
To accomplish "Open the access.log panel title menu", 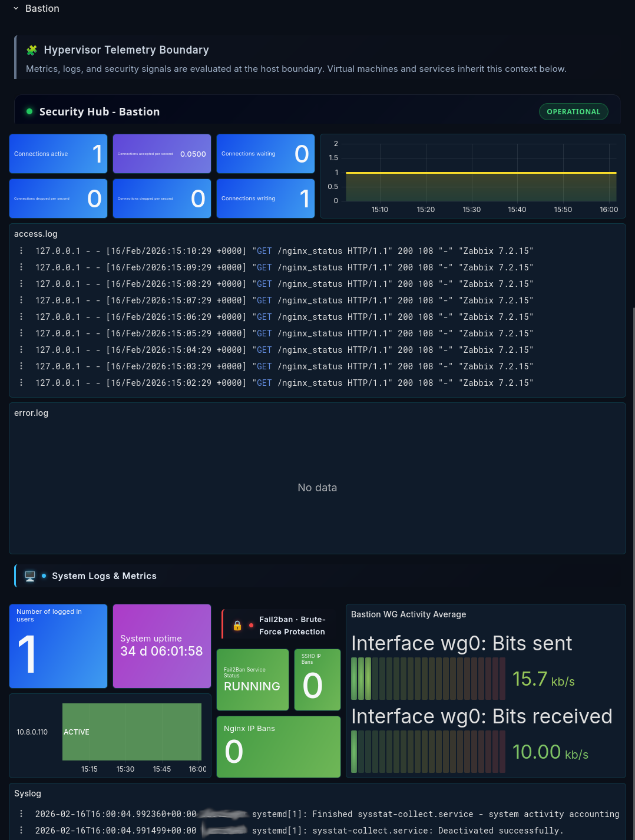I will (x=36, y=234).
